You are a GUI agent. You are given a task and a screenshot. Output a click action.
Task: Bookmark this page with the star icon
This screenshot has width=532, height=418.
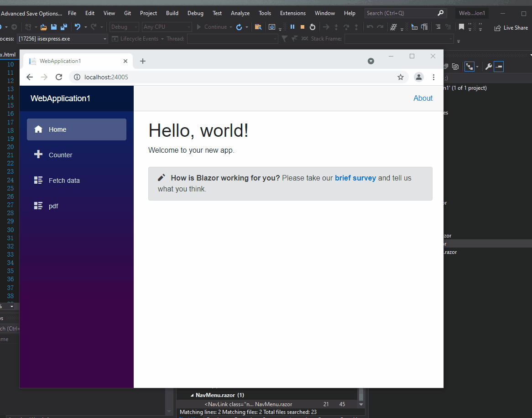point(400,77)
